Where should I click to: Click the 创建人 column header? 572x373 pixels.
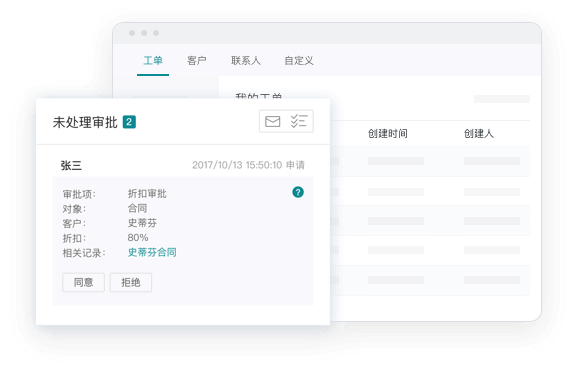pos(479,134)
